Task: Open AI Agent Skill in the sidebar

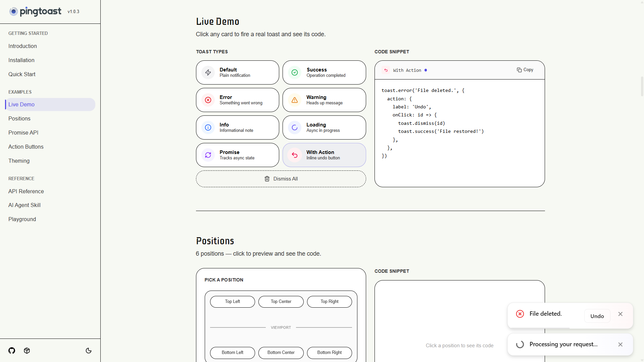Action: (x=24, y=205)
